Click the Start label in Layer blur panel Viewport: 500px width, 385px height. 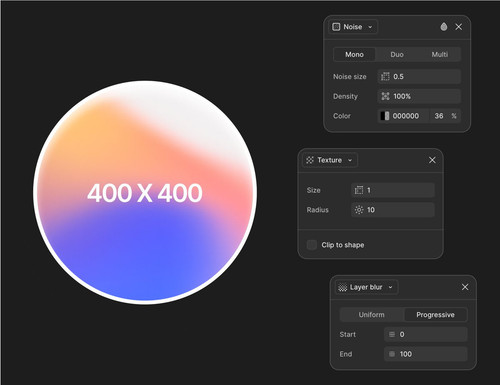(x=348, y=335)
